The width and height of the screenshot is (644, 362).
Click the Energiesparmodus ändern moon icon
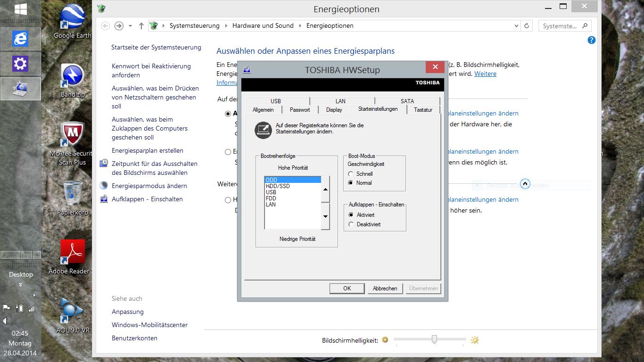pyautogui.click(x=104, y=186)
